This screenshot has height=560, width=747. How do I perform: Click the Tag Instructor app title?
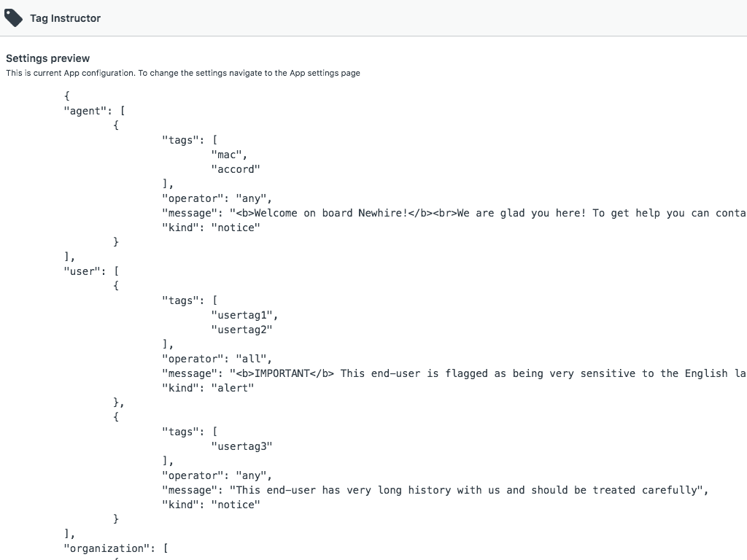pos(65,18)
